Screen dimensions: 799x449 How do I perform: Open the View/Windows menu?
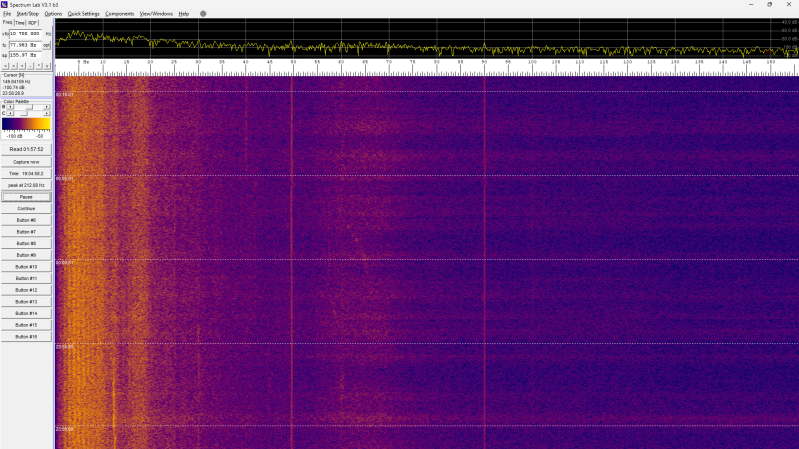[x=156, y=14]
